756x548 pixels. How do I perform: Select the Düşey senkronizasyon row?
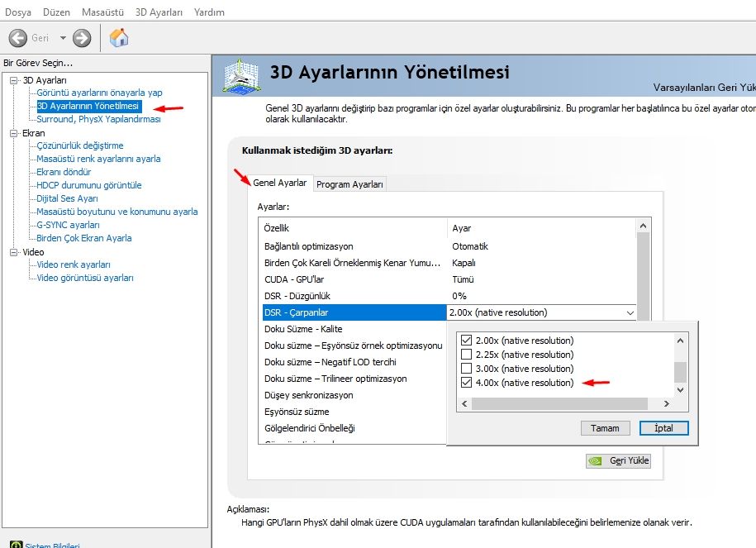click(354, 395)
